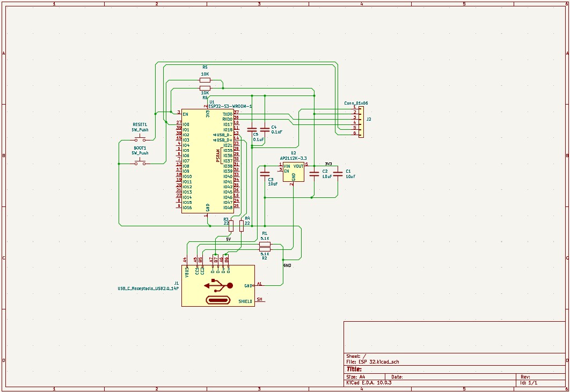Click the PSRAM bracket label

(218, 156)
